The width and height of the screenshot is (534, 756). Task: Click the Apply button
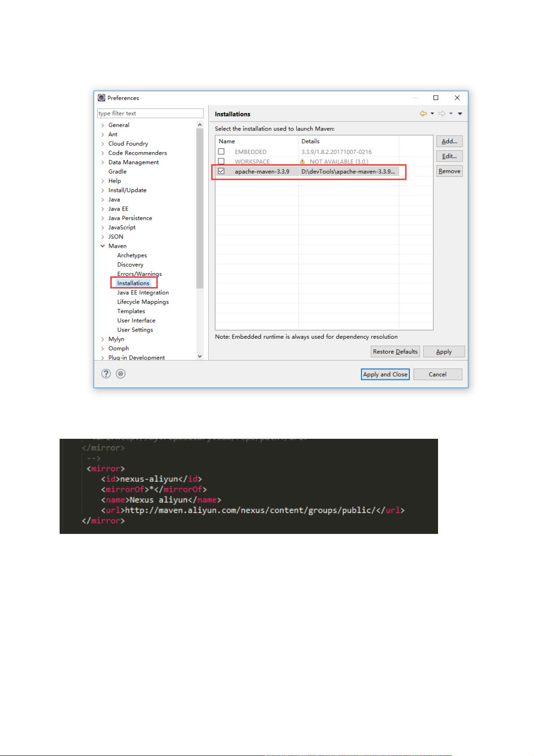tap(444, 352)
